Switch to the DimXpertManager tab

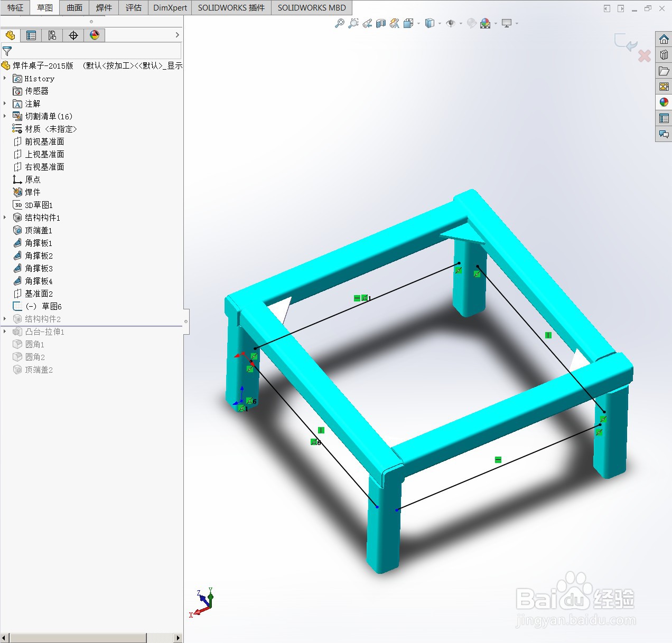[73, 35]
